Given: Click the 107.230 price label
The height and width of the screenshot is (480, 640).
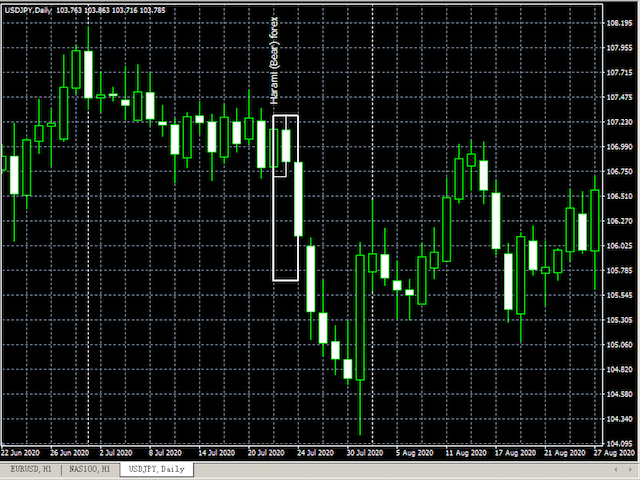Looking at the screenshot, I should [619, 122].
